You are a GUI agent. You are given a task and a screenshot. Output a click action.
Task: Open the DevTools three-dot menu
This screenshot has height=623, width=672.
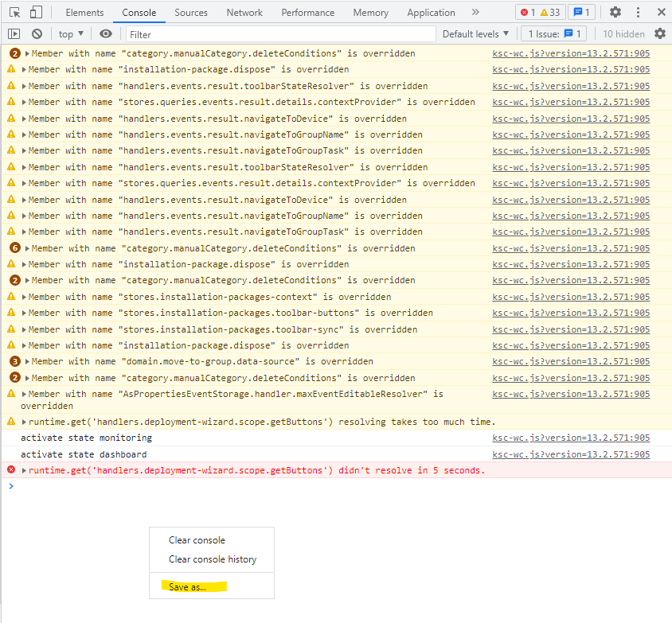point(638,13)
